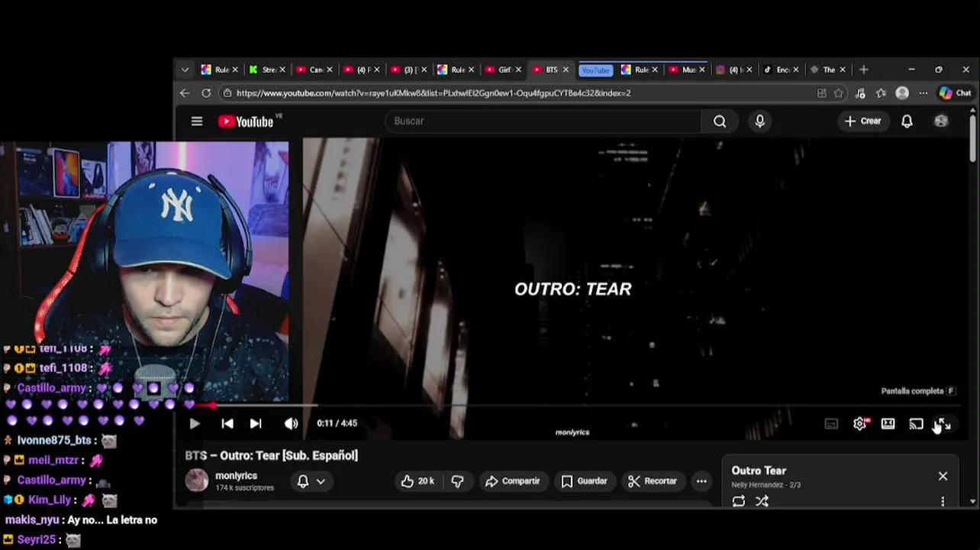Viewport: 980px width, 550px height.
Task: Open browser tab search dropdown chevron
Action: point(185,70)
